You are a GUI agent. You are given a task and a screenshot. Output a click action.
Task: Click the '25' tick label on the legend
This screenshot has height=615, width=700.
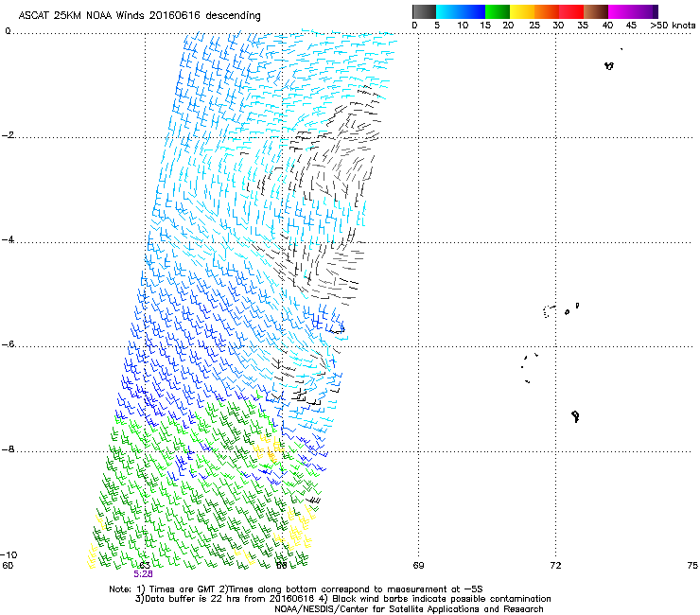(534, 26)
